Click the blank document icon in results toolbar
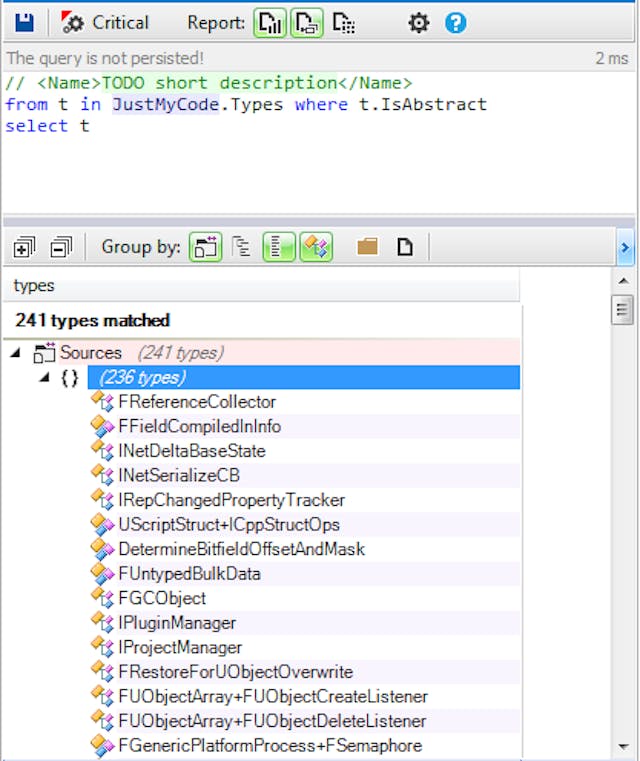640x761 pixels. (404, 246)
